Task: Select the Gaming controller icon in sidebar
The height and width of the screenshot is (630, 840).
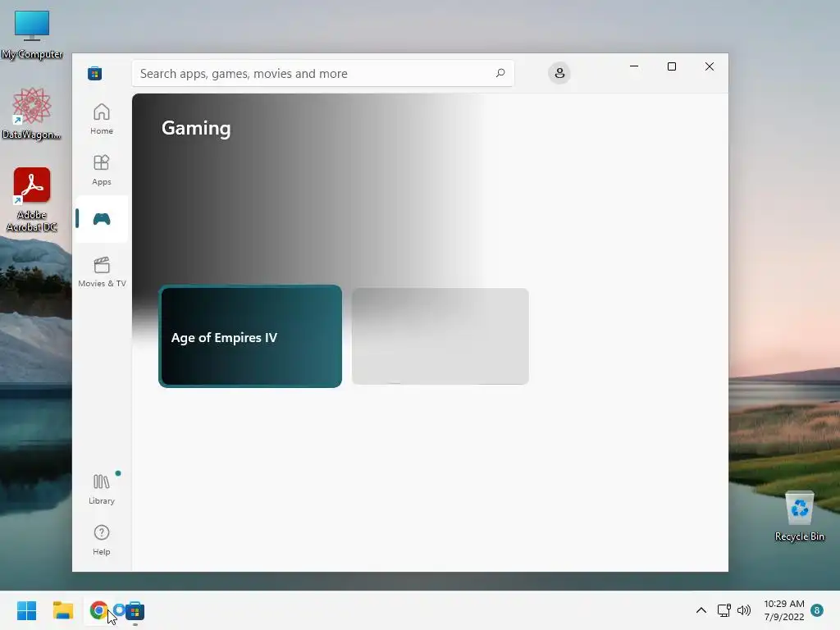Action: tap(101, 219)
